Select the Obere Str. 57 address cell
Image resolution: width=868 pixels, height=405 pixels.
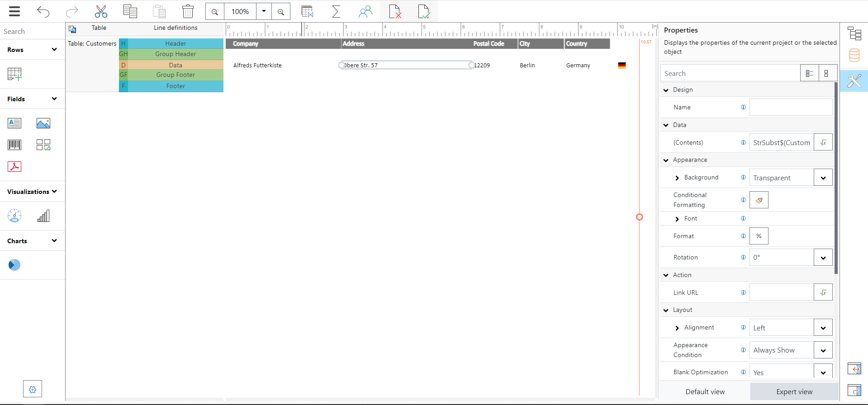[406, 65]
